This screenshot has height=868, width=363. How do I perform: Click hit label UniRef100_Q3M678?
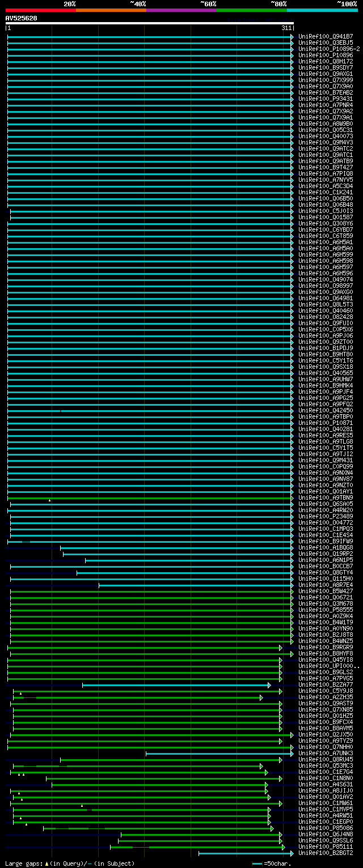click(326, 603)
